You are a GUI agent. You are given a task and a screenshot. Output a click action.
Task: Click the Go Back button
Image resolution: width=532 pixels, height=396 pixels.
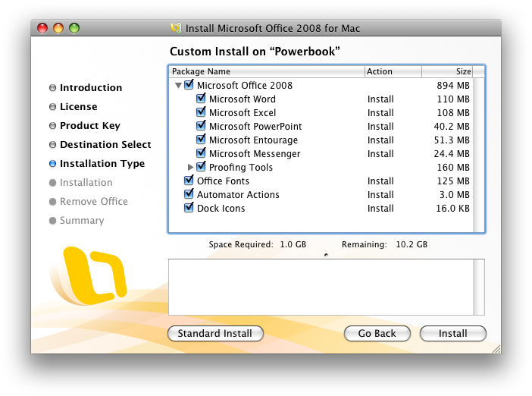click(x=377, y=334)
